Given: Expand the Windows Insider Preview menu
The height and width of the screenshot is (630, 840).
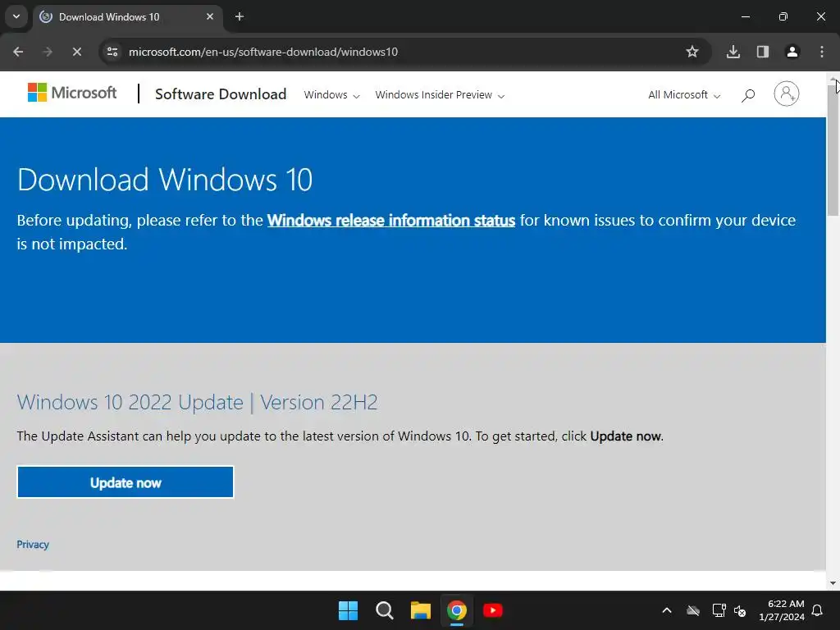Looking at the screenshot, I should pos(440,95).
